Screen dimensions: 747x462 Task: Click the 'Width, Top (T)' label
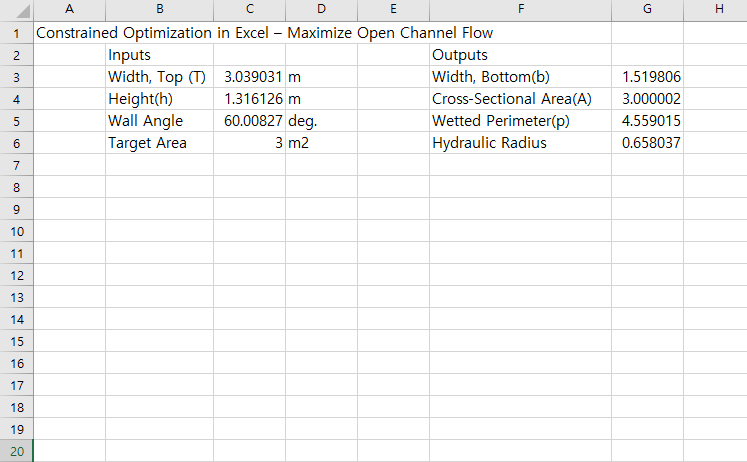coord(160,77)
